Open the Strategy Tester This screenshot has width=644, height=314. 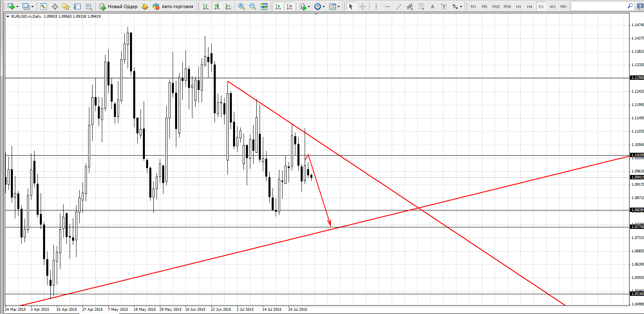pyautogui.click(x=89, y=6)
